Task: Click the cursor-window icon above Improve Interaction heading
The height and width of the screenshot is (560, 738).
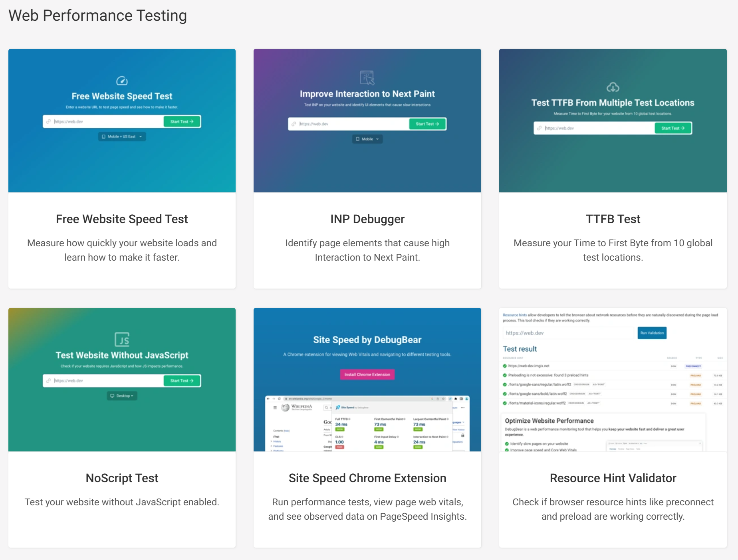Action: click(x=367, y=77)
